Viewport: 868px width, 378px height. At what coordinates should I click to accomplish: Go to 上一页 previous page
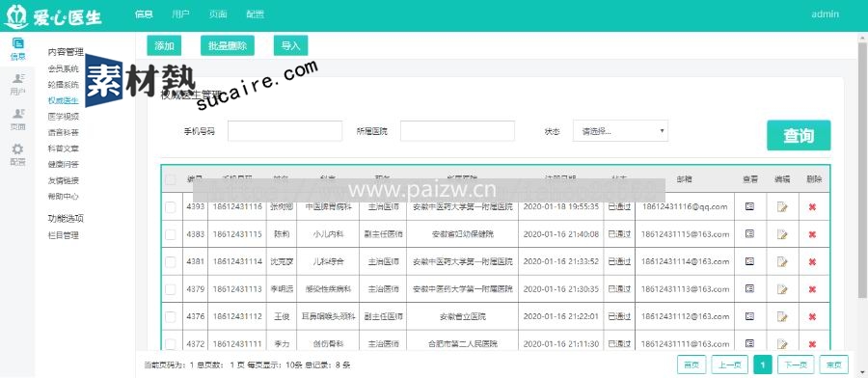(x=730, y=364)
